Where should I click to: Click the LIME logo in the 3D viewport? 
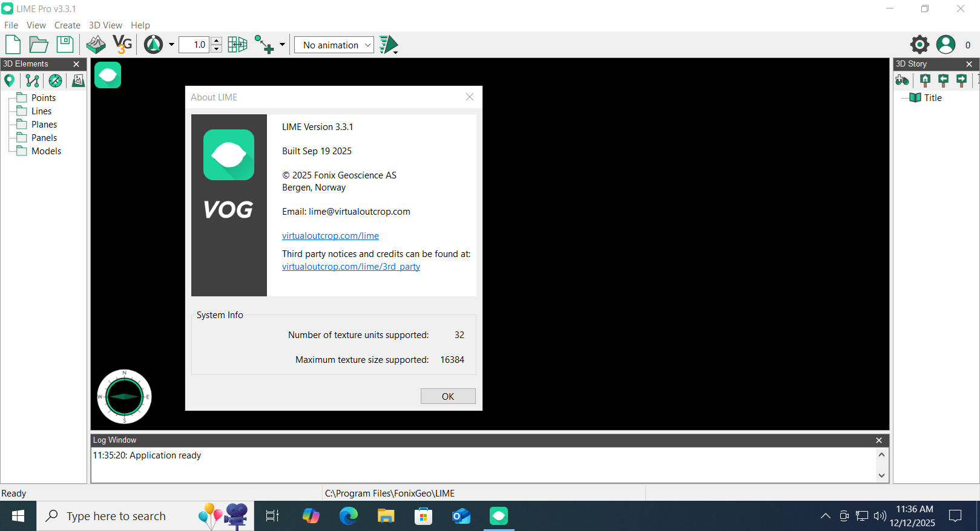[x=108, y=75]
